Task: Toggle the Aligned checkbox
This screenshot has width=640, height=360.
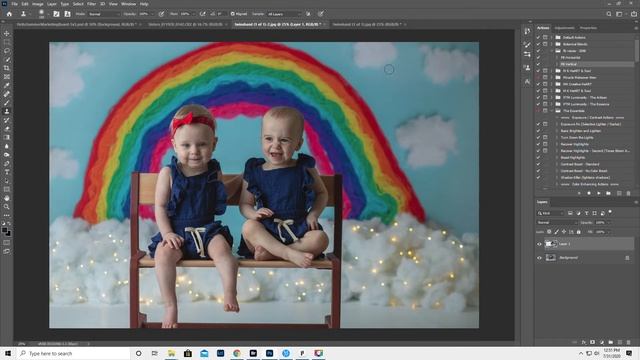Action: tap(232, 14)
